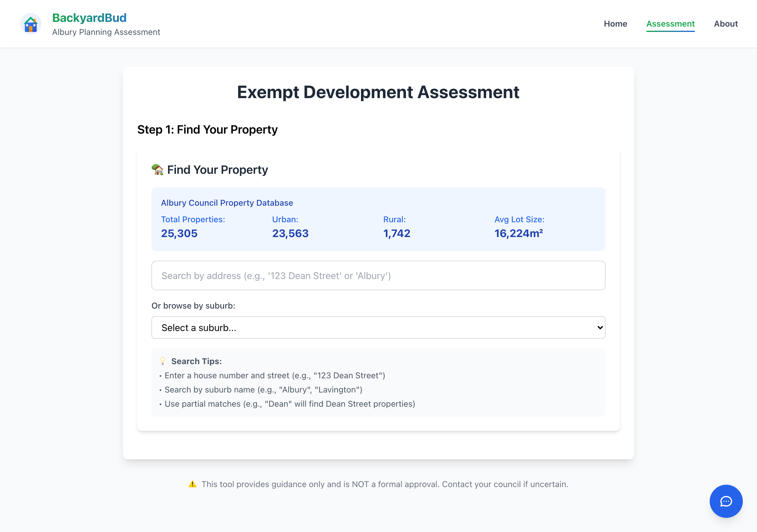Viewport: 757px width, 532px height.
Task: Click the Total Properties label
Action: [x=193, y=220]
